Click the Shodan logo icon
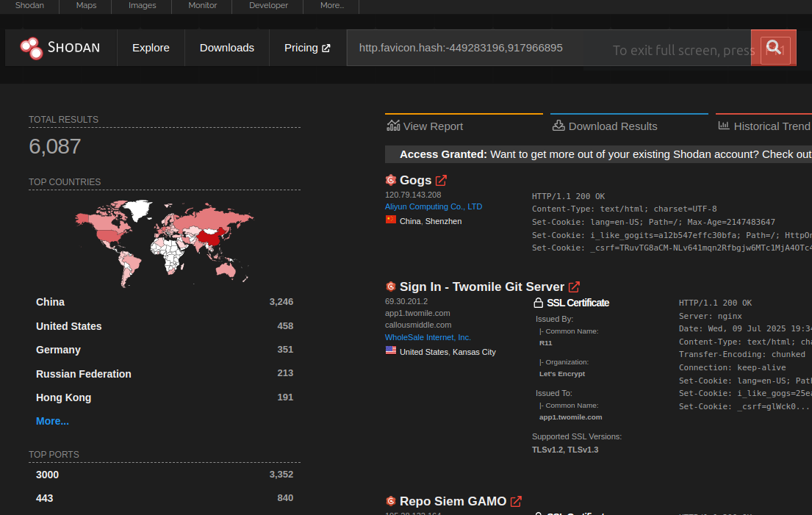 pos(31,48)
